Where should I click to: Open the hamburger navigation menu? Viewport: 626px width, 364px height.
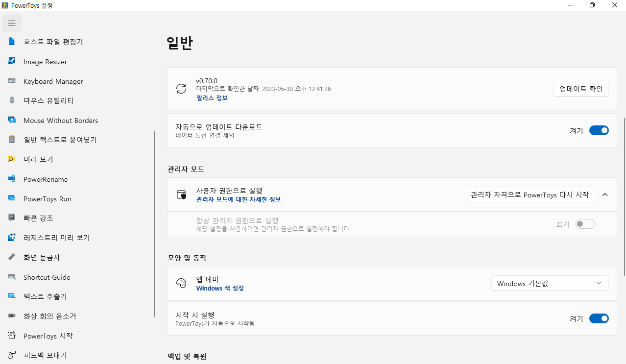tap(12, 23)
